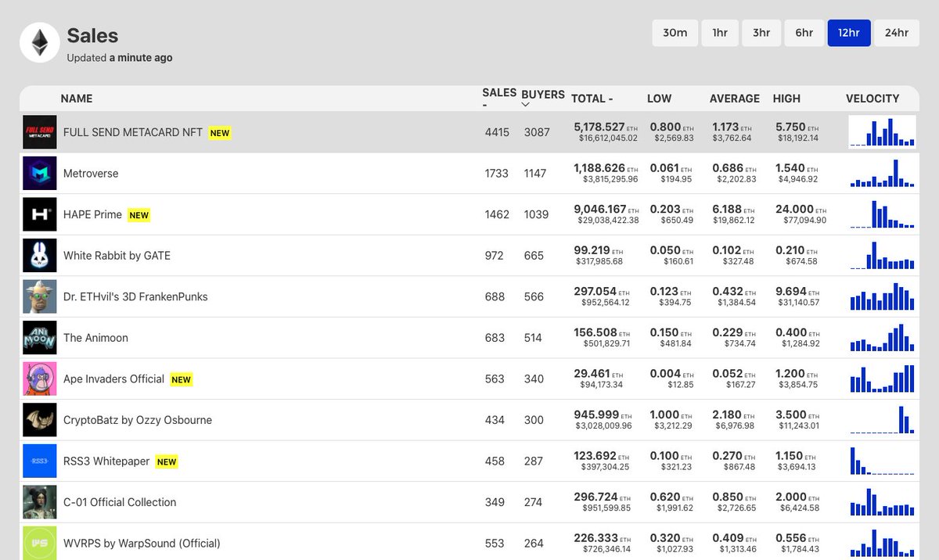Viewport: 939px width, 560px height.
Task: Open the Metroverse collection logo
Action: coord(40,174)
